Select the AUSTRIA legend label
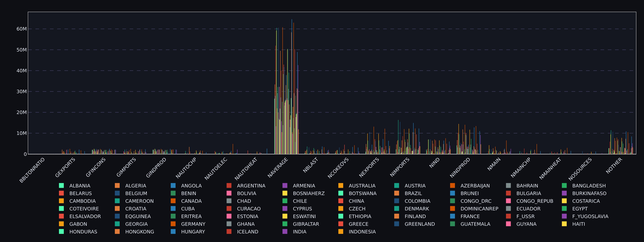644x242 pixels. 415,186
